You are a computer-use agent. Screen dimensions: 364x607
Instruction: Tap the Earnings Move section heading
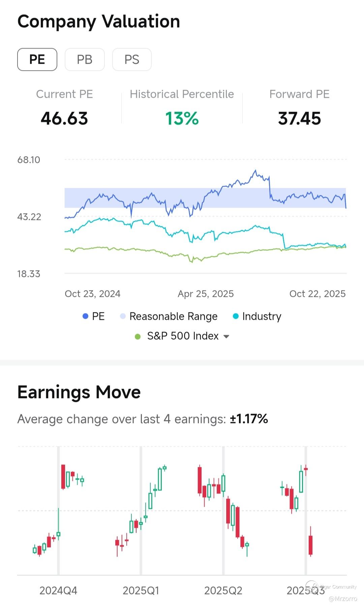click(79, 392)
